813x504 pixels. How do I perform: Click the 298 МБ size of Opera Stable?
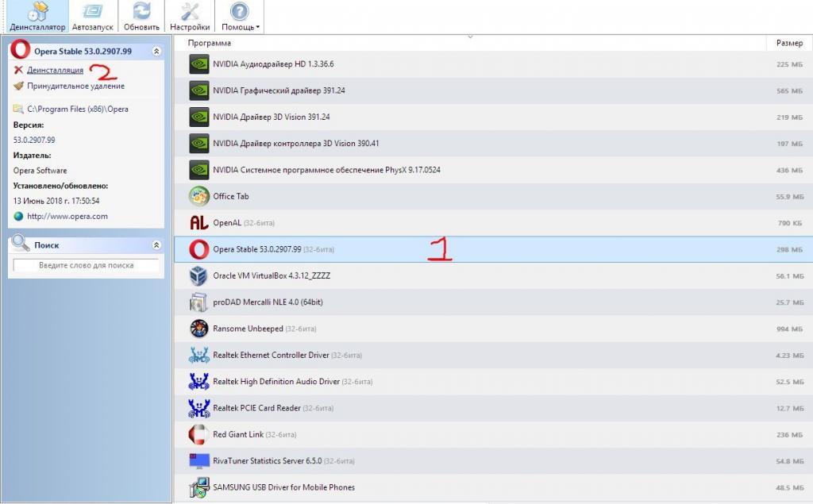(x=789, y=250)
